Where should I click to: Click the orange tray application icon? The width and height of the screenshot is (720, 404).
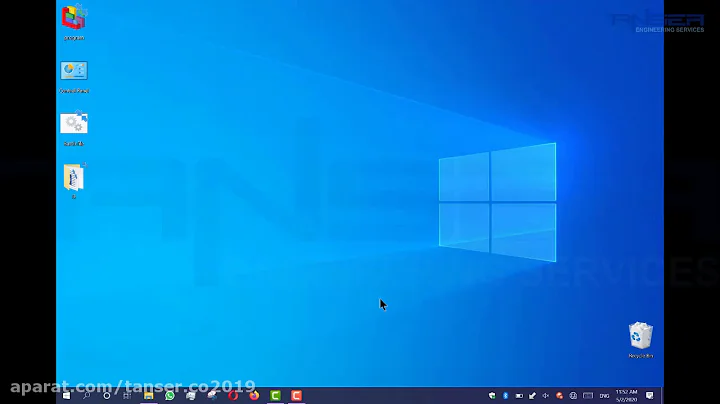point(559,396)
